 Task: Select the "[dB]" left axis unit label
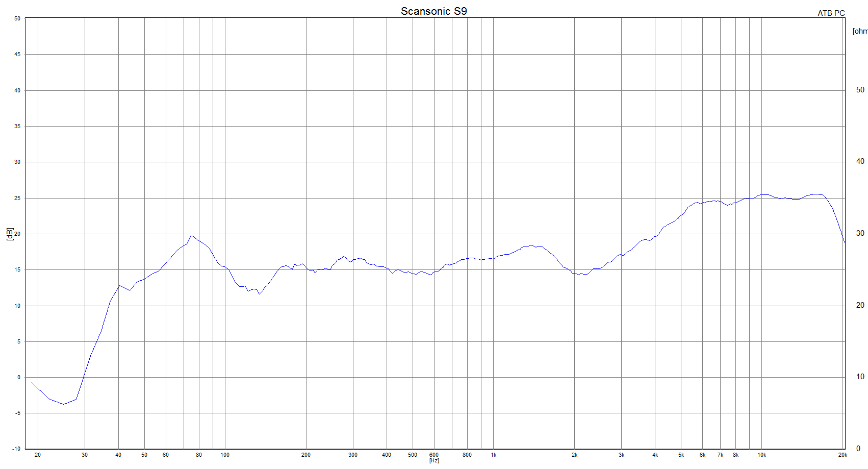point(10,234)
